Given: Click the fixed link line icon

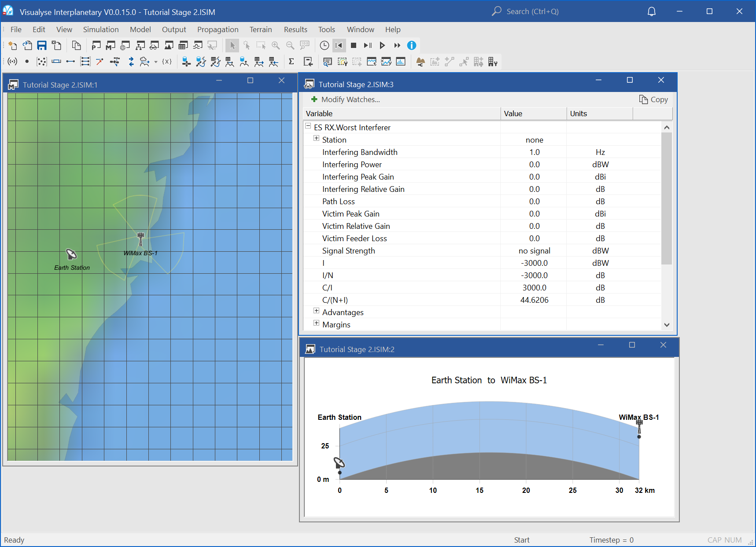Looking at the screenshot, I should (x=70, y=62).
